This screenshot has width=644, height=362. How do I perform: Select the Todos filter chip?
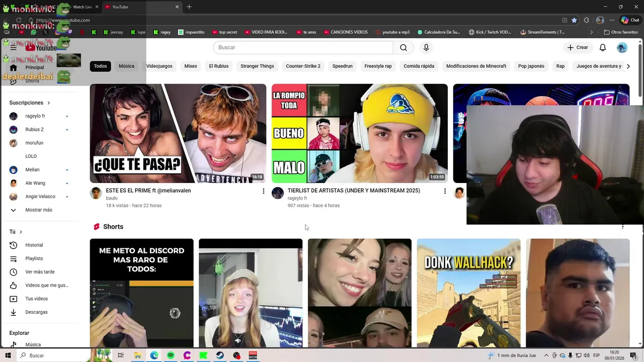(100, 66)
